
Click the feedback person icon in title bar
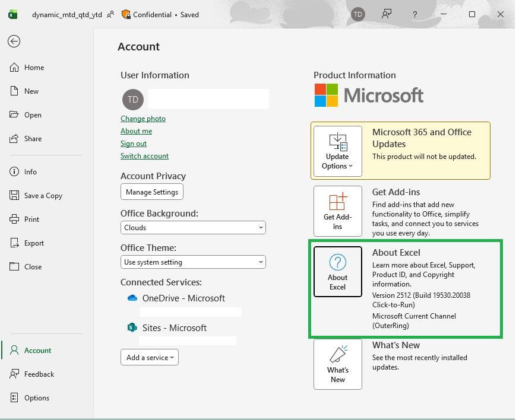387,14
